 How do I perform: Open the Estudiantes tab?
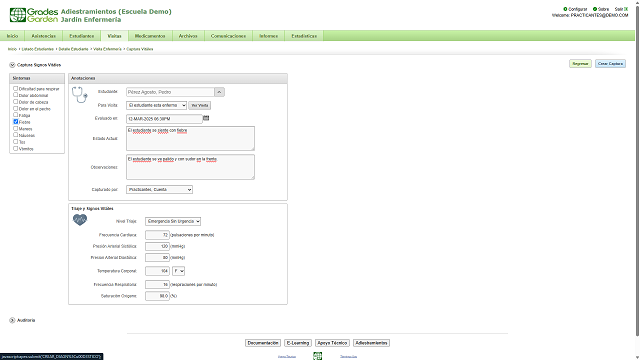coord(82,36)
